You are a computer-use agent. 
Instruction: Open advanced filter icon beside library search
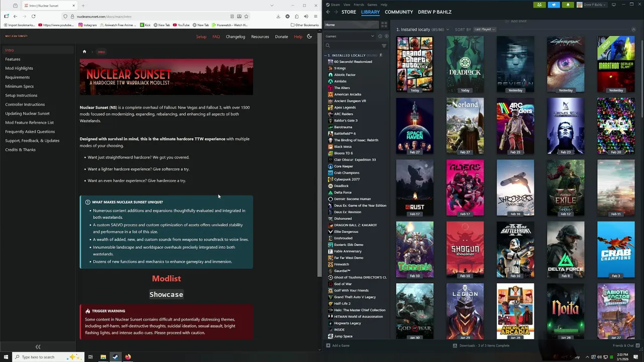[384, 46]
